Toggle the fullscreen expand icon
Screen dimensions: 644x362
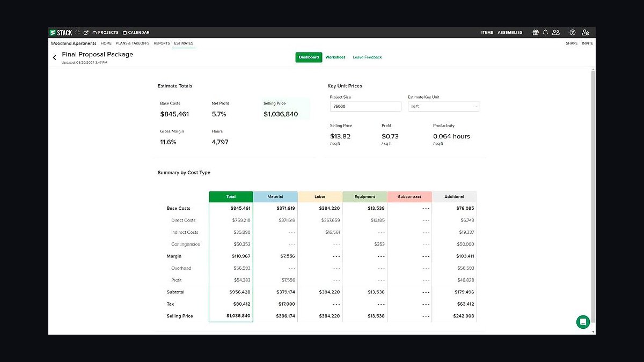[x=77, y=33]
